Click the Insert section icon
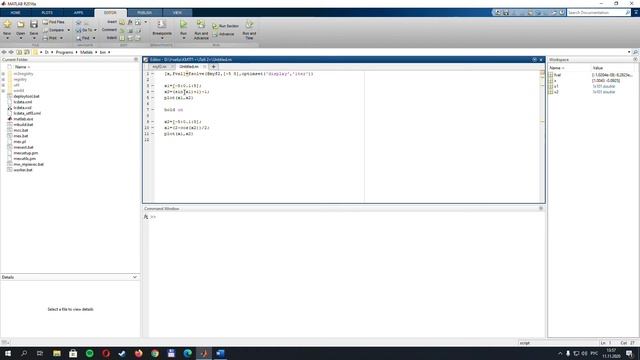Viewport: 640px width, 360px height. coord(122,22)
